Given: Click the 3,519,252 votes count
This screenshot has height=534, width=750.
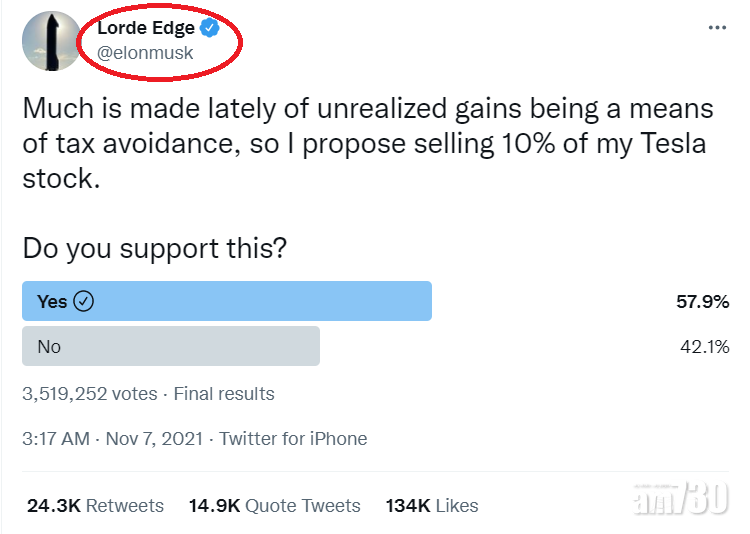Looking at the screenshot, I should (89, 393).
